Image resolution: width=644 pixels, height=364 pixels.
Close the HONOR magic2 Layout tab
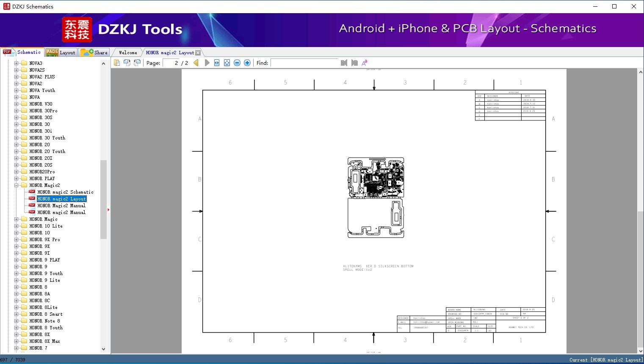(198, 53)
